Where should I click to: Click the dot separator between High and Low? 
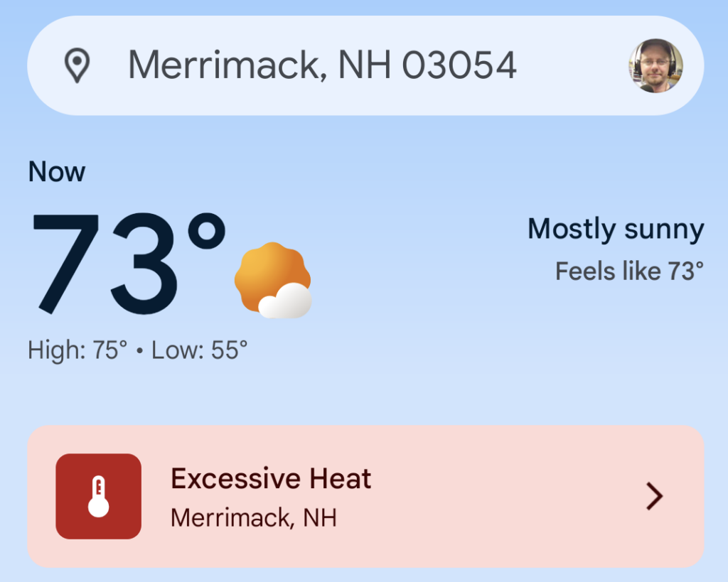click(x=139, y=350)
